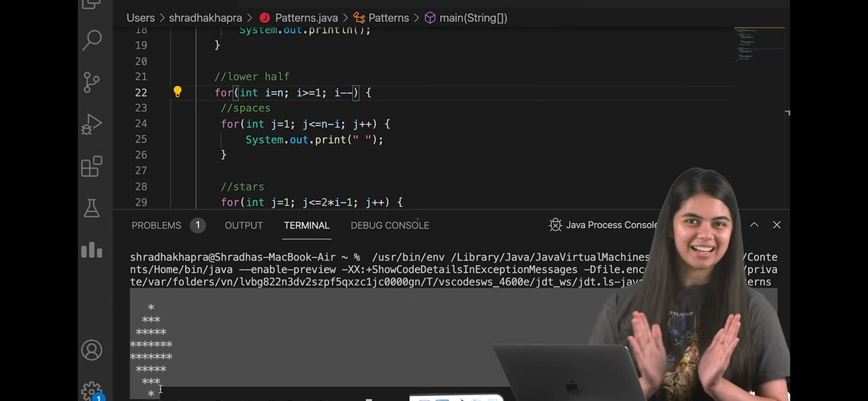Screen dimensions: 868x401
Task: Click line number 22 in the gutter
Action: [140, 93]
